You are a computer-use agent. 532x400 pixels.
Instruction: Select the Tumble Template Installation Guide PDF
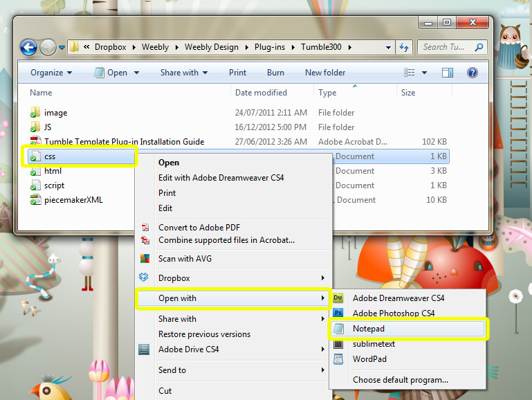point(124,142)
